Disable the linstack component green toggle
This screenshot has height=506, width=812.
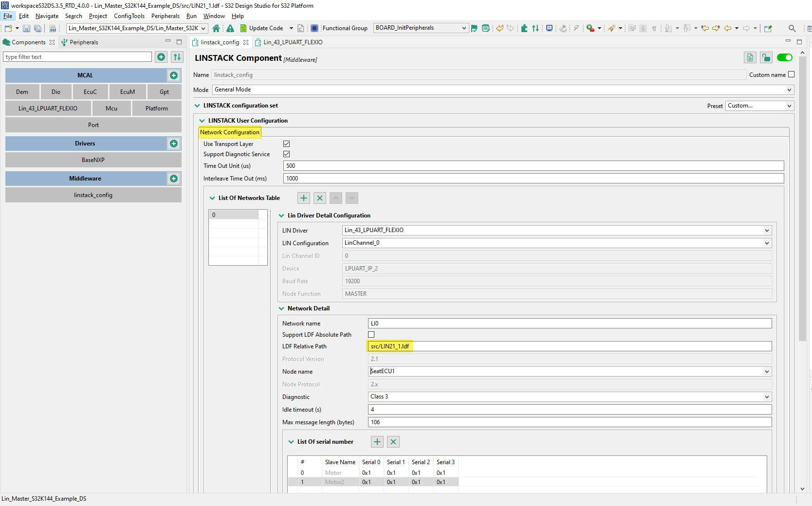784,57
